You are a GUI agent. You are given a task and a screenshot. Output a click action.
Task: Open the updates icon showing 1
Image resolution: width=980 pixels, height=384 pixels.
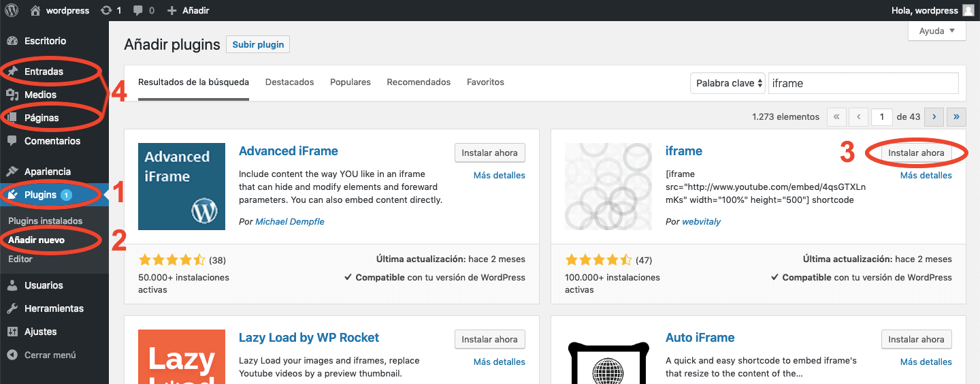point(105,10)
